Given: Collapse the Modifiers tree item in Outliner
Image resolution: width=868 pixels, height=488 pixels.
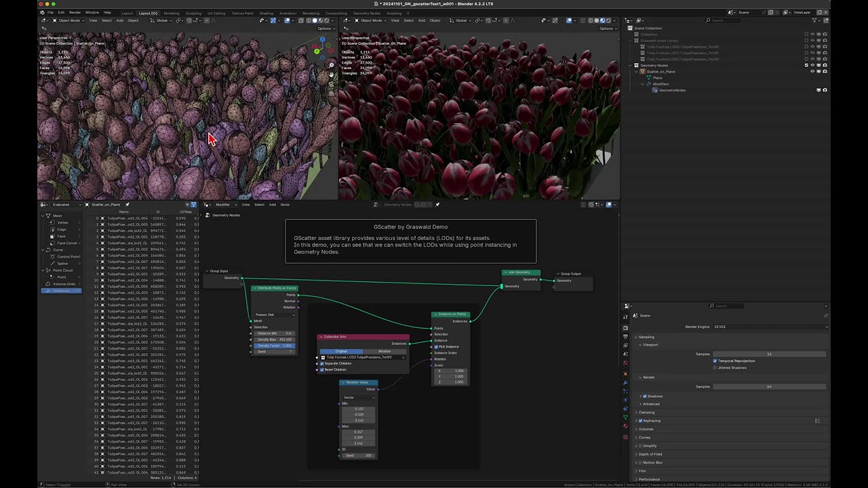Looking at the screenshot, I should coord(642,84).
